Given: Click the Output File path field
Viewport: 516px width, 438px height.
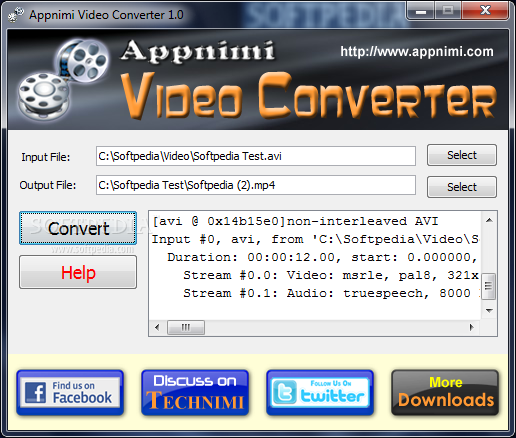Looking at the screenshot, I should coord(256,185).
